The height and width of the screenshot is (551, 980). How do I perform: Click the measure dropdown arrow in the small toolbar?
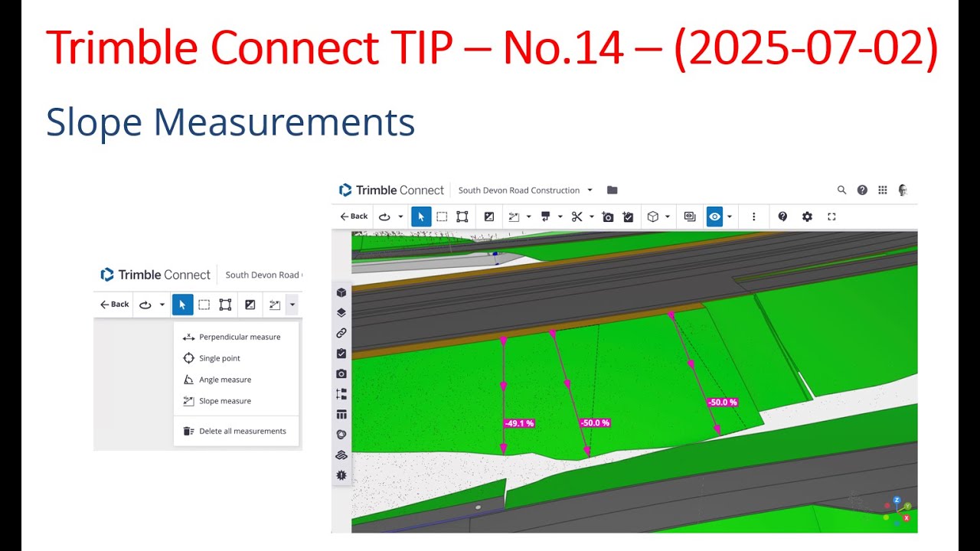coord(292,305)
